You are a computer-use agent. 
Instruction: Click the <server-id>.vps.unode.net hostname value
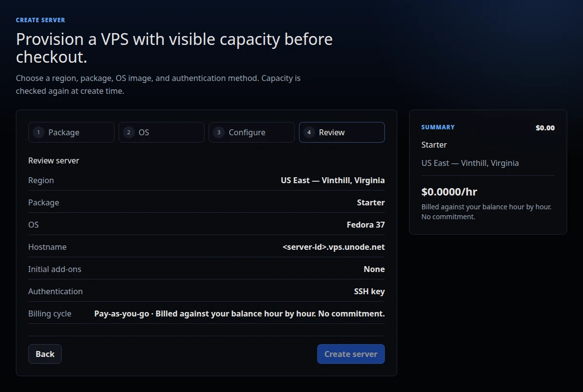click(333, 247)
